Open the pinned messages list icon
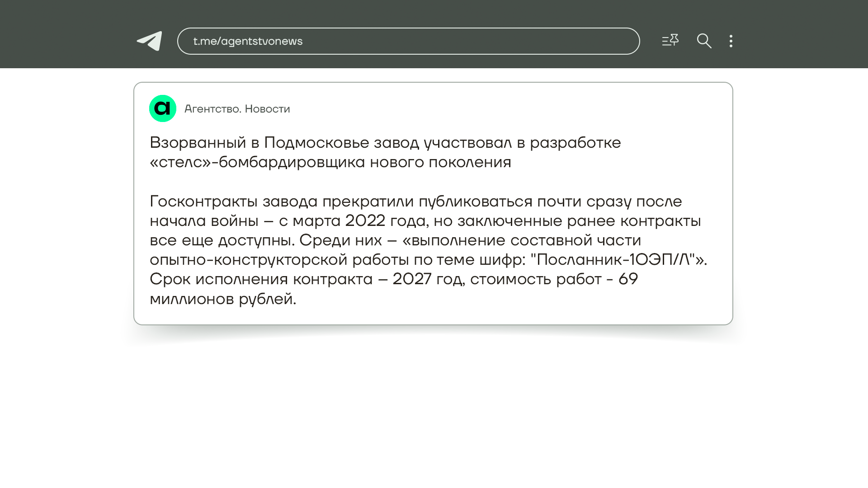 click(670, 41)
